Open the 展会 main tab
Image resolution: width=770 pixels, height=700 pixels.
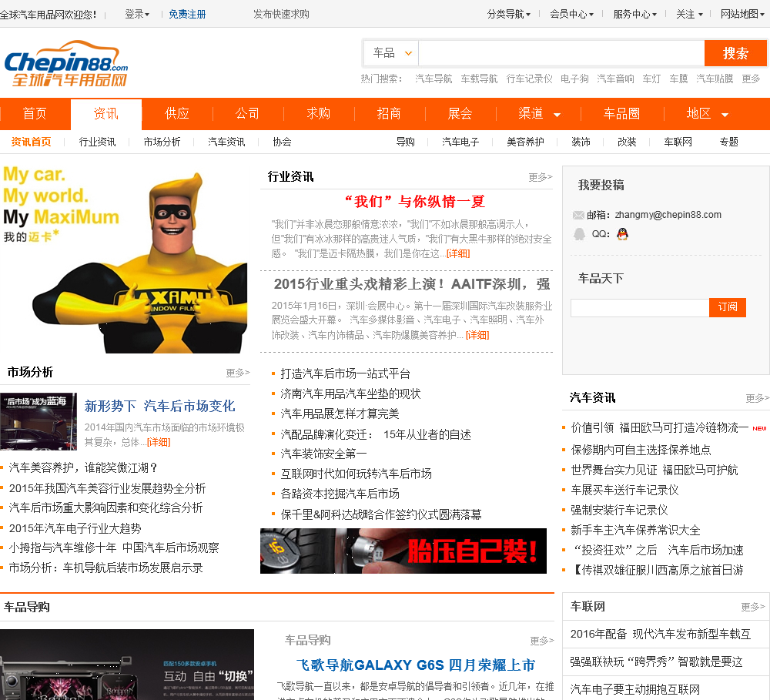click(x=460, y=113)
